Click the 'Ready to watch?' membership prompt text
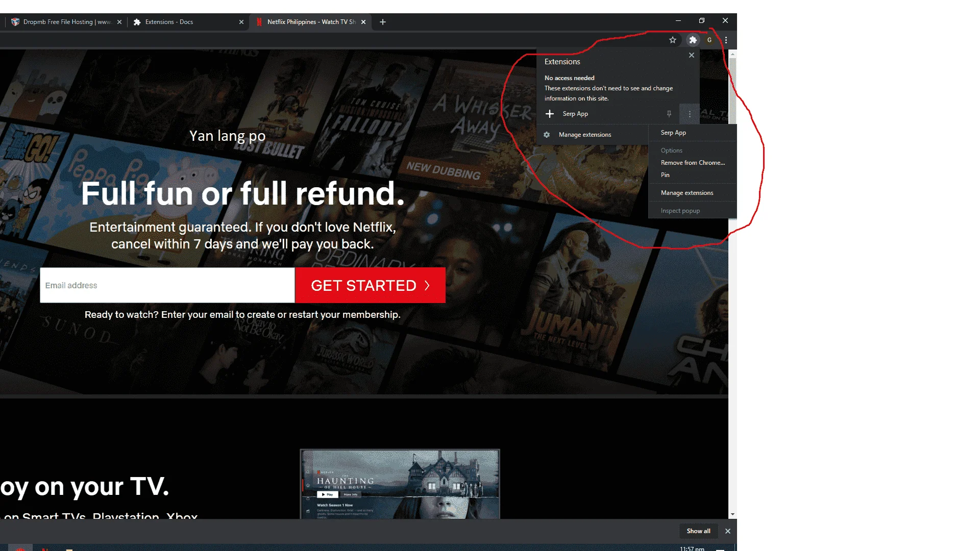The height and width of the screenshot is (551, 980). tap(242, 315)
